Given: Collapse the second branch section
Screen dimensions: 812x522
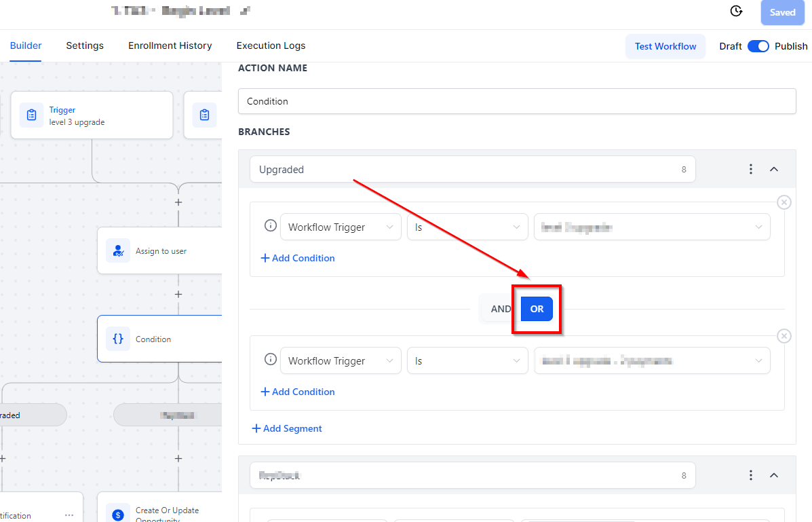Looking at the screenshot, I should (774, 475).
